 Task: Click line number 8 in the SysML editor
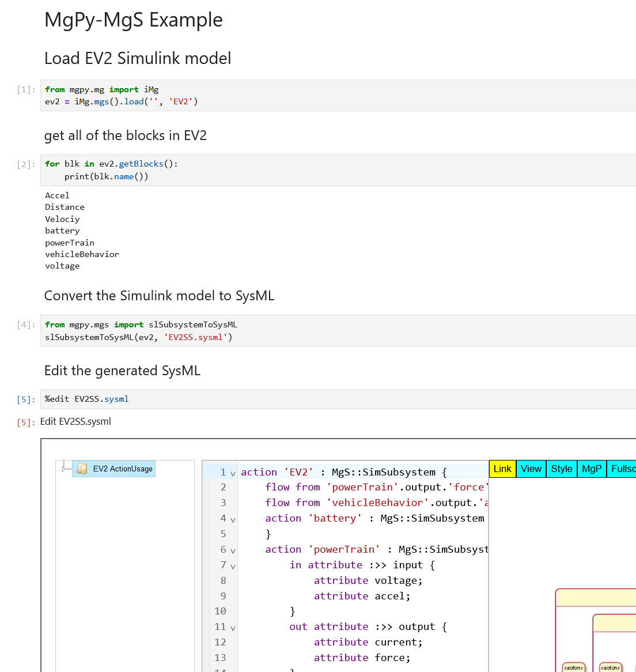pos(223,580)
